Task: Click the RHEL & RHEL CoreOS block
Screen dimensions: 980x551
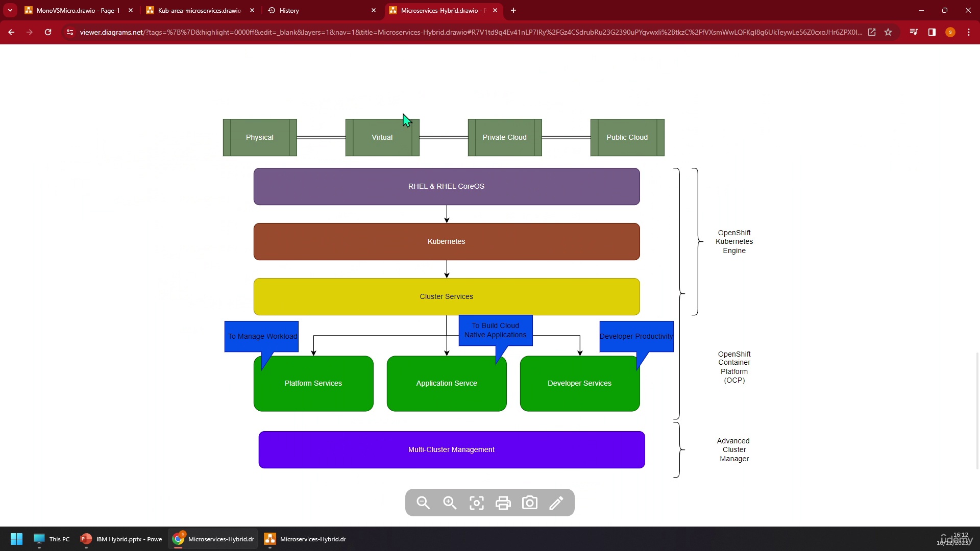Action: tap(447, 186)
